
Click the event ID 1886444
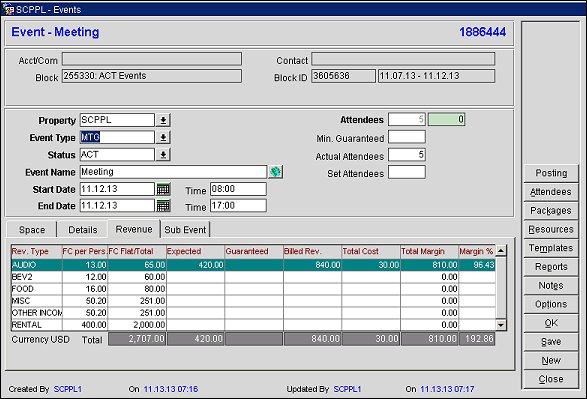(x=483, y=32)
